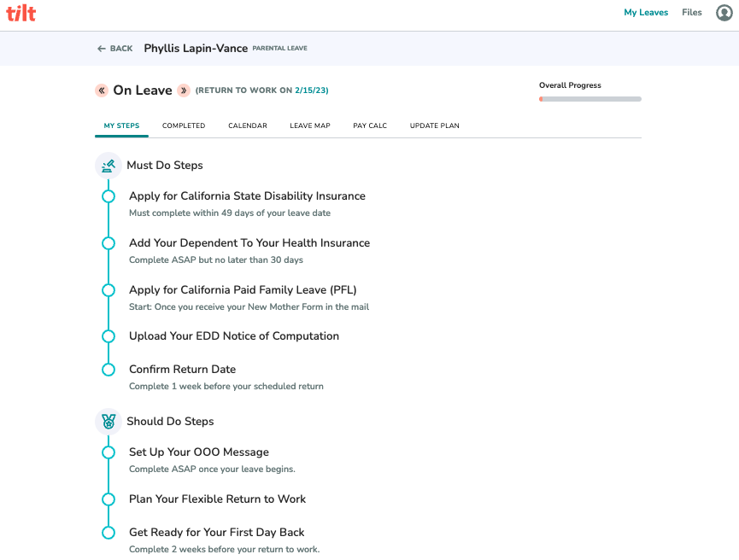This screenshot has width=739, height=560.
Task: Open the Calendar tab
Action: click(248, 125)
